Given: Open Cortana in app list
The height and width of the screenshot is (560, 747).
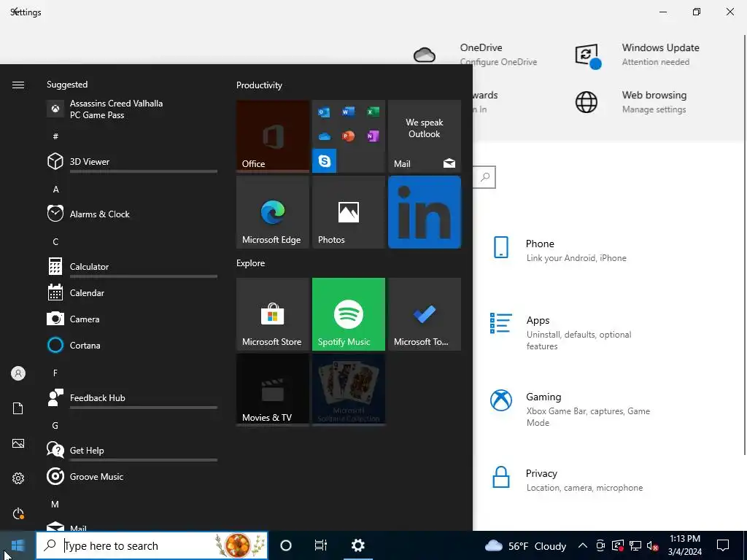Looking at the screenshot, I should click(132, 345).
